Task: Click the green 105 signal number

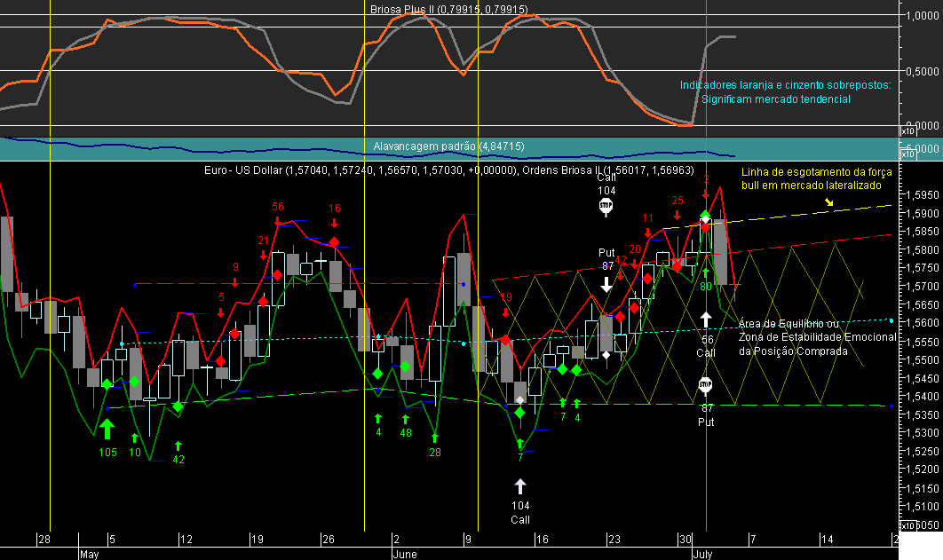Action: tap(107, 453)
